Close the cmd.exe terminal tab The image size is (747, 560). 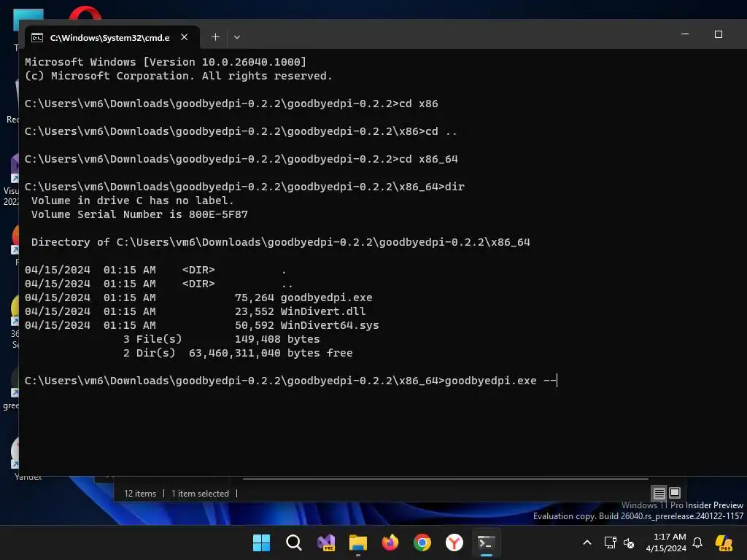pyautogui.click(x=185, y=37)
